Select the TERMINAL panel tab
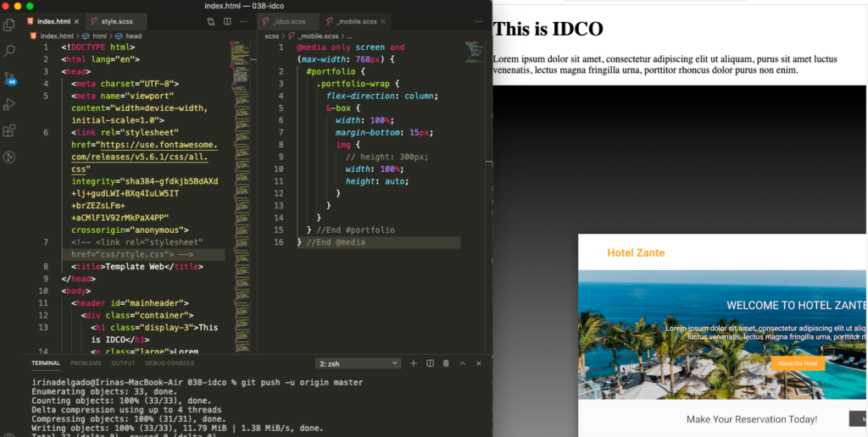The width and height of the screenshot is (868, 437). [x=46, y=363]
